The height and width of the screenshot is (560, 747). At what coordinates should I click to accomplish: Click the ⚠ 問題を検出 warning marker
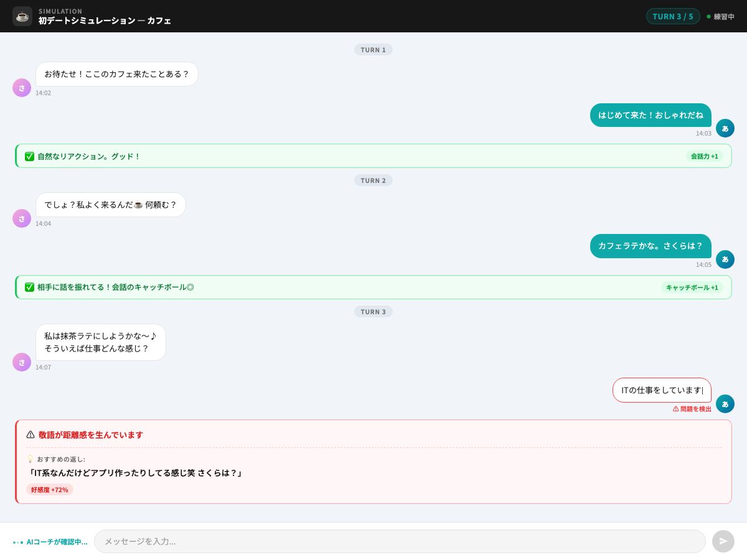click(x=692, y=409)
